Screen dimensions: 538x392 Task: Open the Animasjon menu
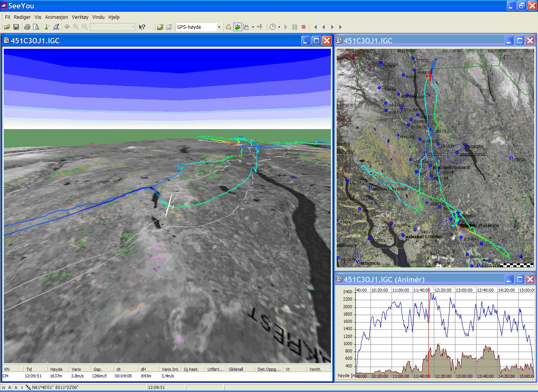point(56,17)
